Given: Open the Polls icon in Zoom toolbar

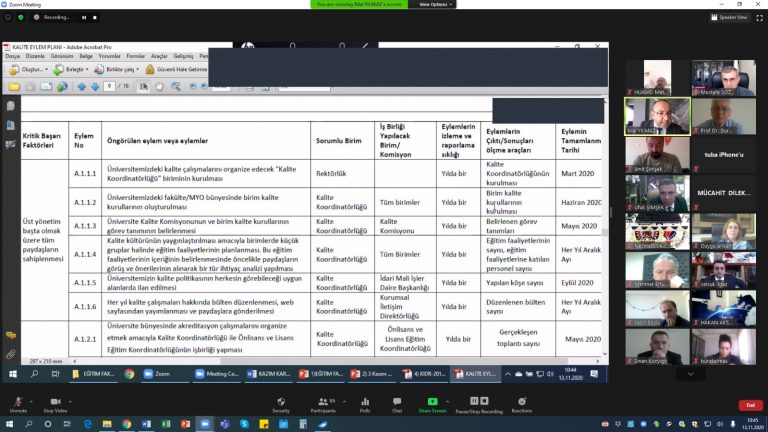Looking at the screenshot, I should (365, 405).
